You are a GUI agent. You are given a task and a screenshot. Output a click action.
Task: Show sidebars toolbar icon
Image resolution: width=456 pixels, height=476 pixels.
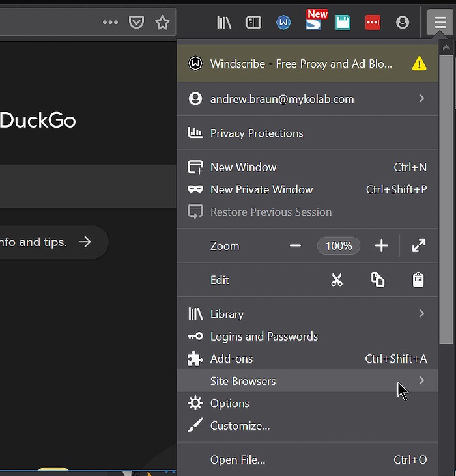(253, 22)
